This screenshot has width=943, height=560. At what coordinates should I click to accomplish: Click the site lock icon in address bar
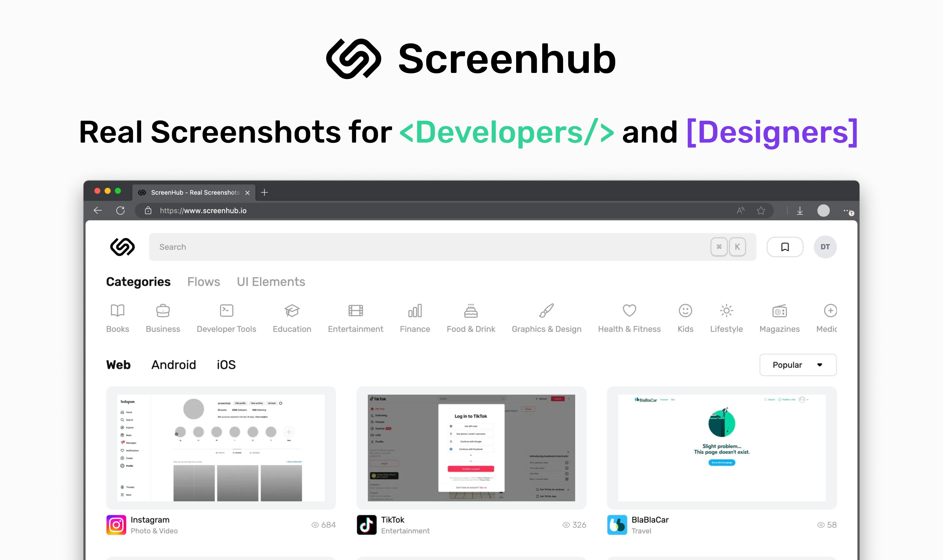coord(148,211)
